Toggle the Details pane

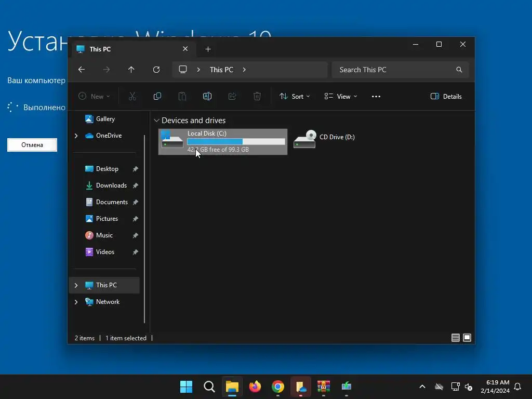click(x=446, y=96)
